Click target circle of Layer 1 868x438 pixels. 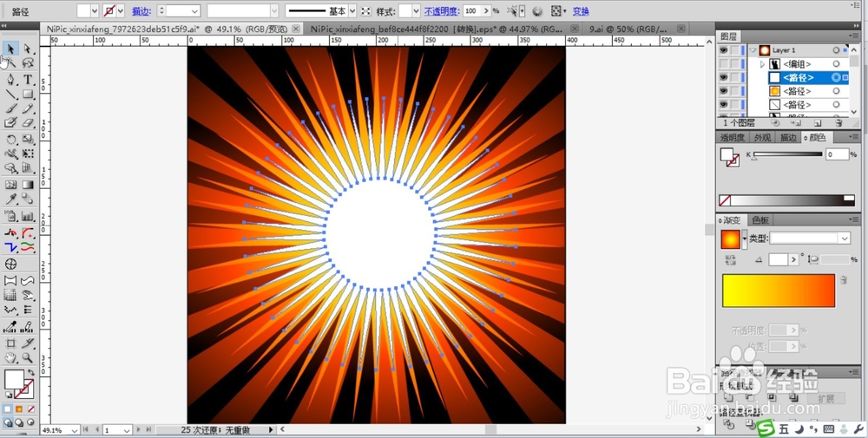[x=836, y=50]
